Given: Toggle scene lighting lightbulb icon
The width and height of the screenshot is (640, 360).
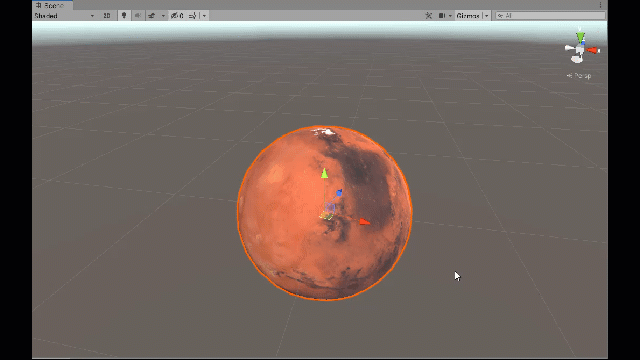Looking at the screenshot, I should click(x=124, y=16).
